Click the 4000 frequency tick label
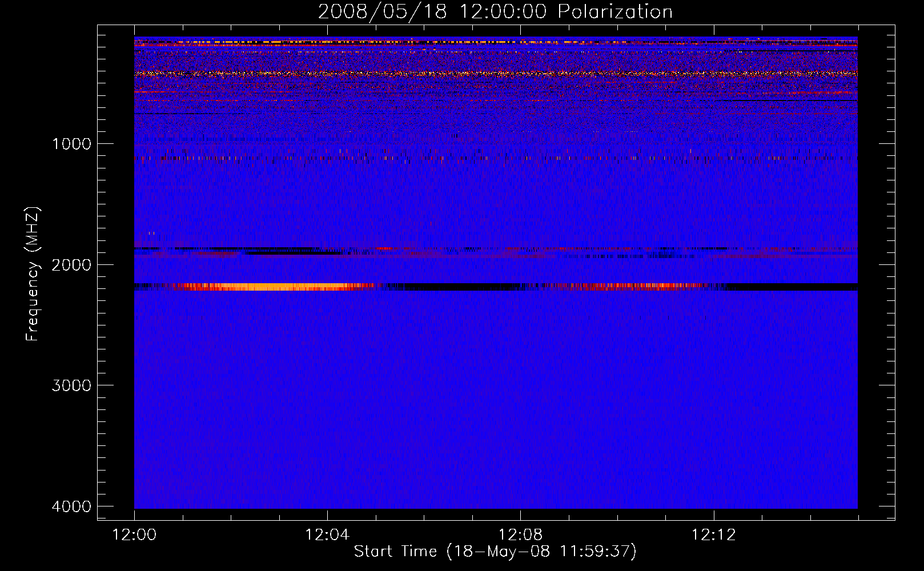The image size is (924, 571). [71, 506]
